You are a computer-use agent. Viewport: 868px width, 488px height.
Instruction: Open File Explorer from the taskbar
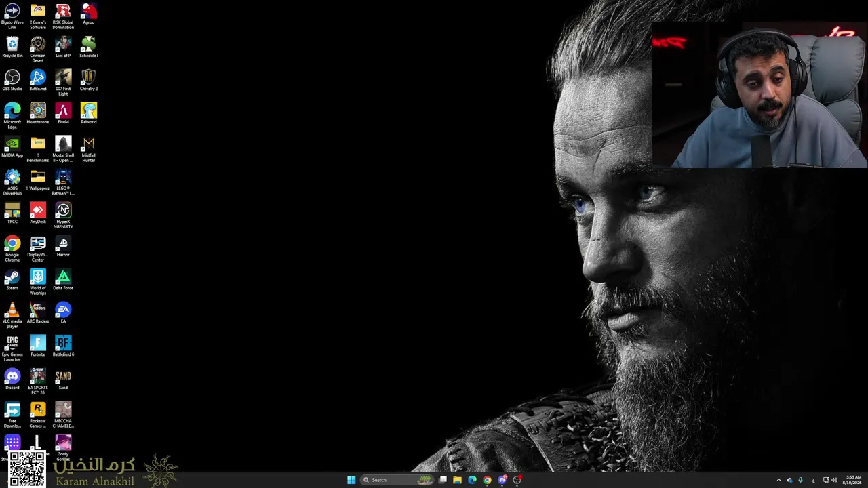point(458,480)
